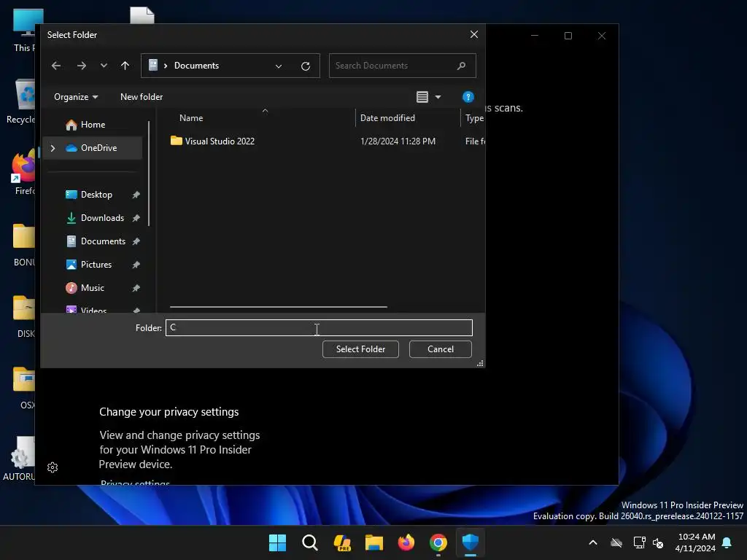
Task: Click the navigation pane vertical scrollbar
Action: coord(149,174)
